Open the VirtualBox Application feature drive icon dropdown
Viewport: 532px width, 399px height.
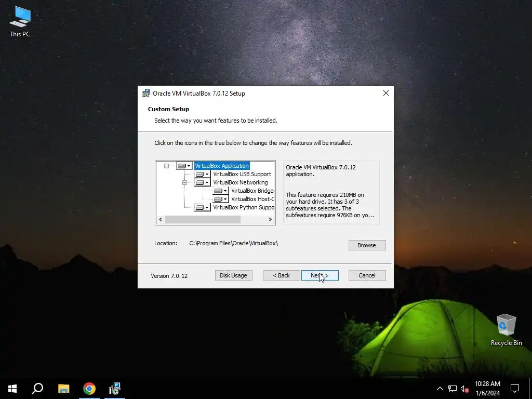184,166
